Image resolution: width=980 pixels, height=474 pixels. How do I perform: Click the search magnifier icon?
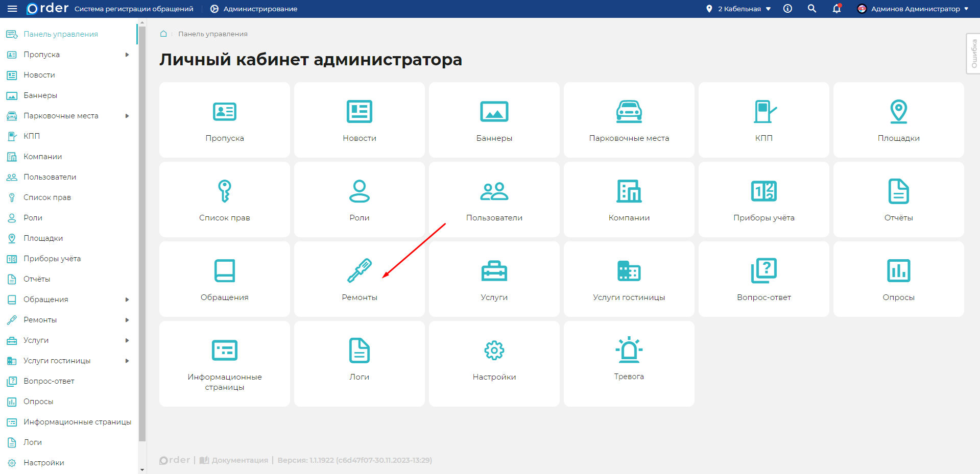click(811, 9)
